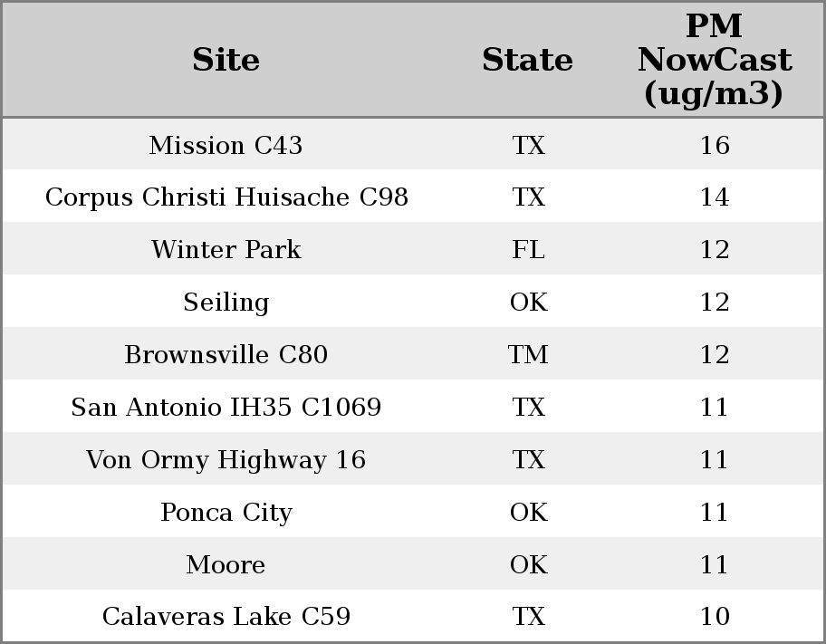The height and width of the screenshot is (644, 826).
Task: Click the PM value in Moore row
Action: coord(714,565)
